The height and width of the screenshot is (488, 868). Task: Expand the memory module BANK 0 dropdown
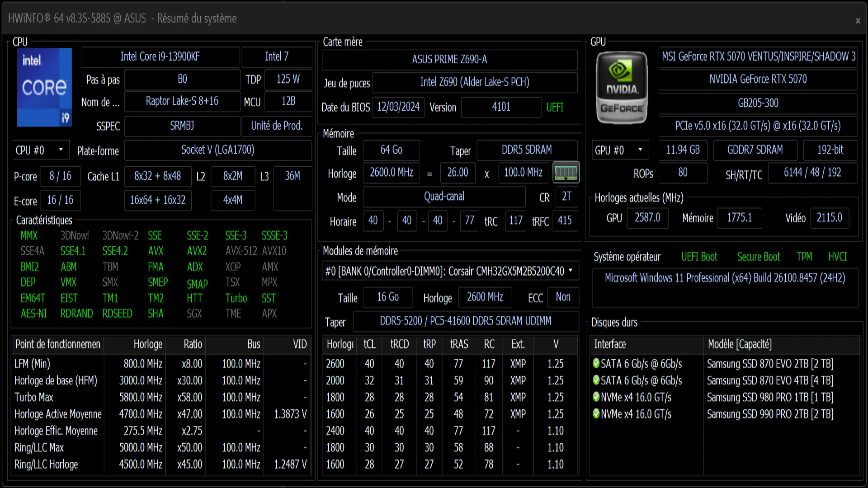pos(450,271)
